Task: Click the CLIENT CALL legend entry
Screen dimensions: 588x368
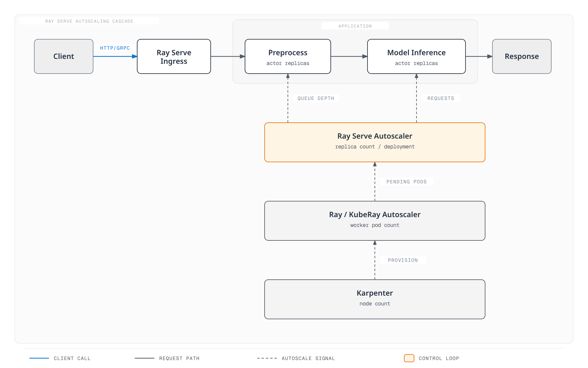Action: 60,358
